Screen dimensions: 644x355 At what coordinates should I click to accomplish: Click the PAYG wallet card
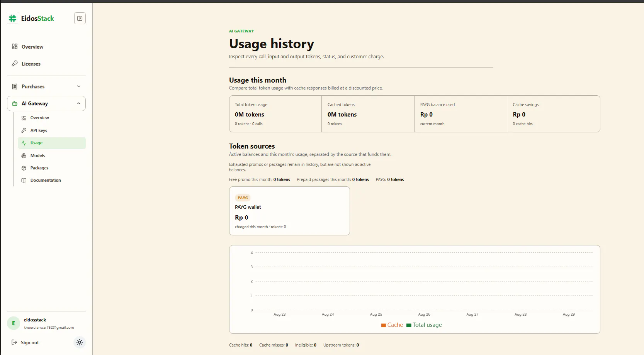pyautogui.click(x=289, y=211)
